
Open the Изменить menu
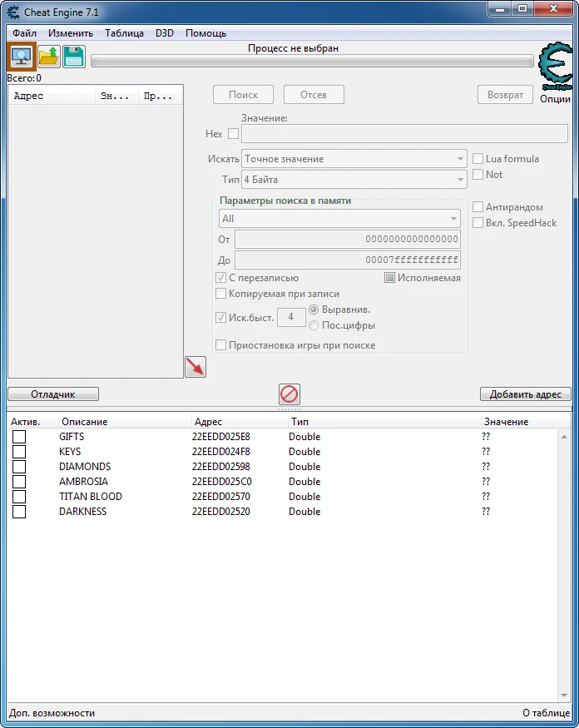(71, 33)
